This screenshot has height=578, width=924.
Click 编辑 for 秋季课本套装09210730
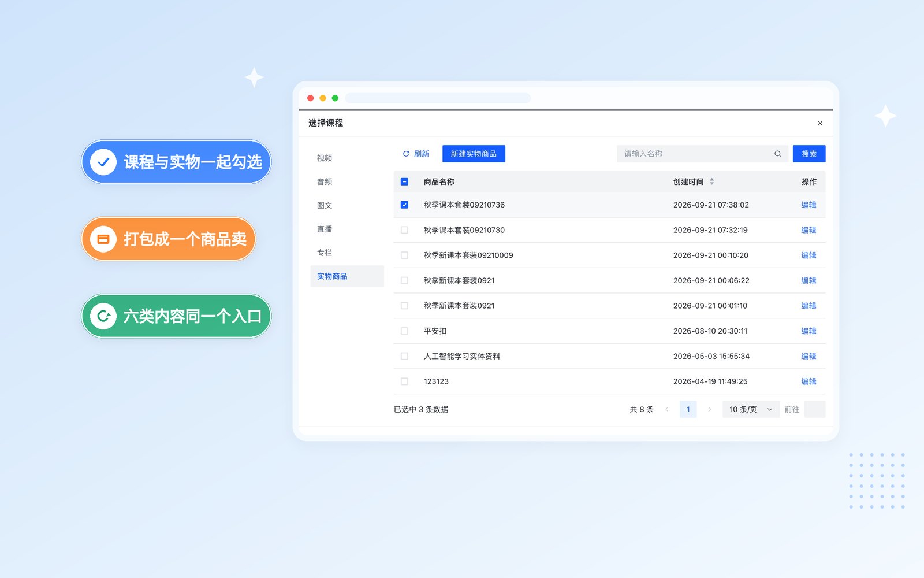pos(808,230)
